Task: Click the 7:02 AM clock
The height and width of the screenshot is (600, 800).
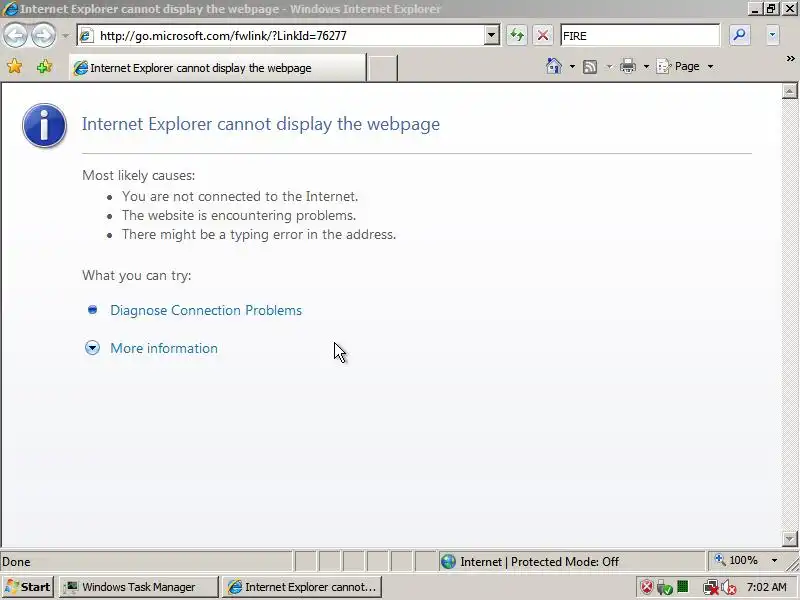Action: tap(766, 587)
